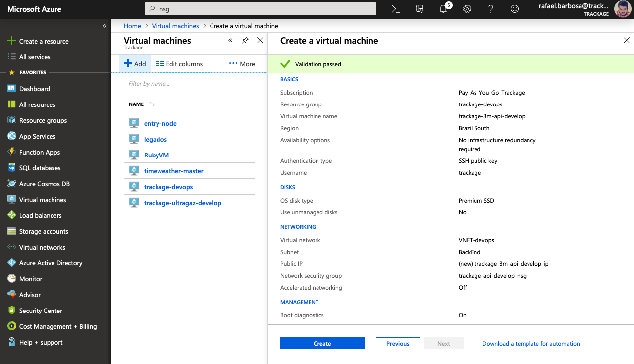The image size is (634, 364).
Task: Open the directory and subscription filter
Action: pos(419,9)
